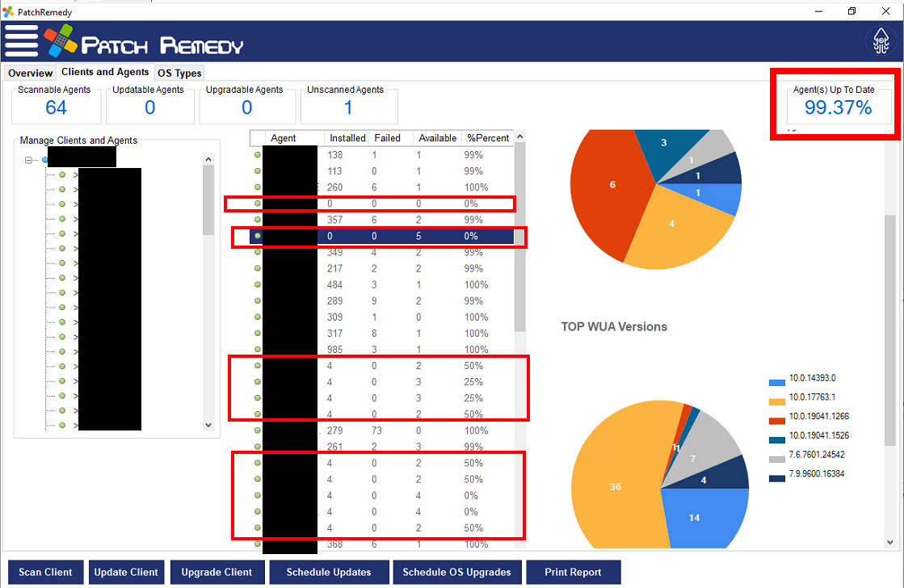Open the OS Types tab
904x588 pixels.
pyautogui.click(x=179, y=73)
